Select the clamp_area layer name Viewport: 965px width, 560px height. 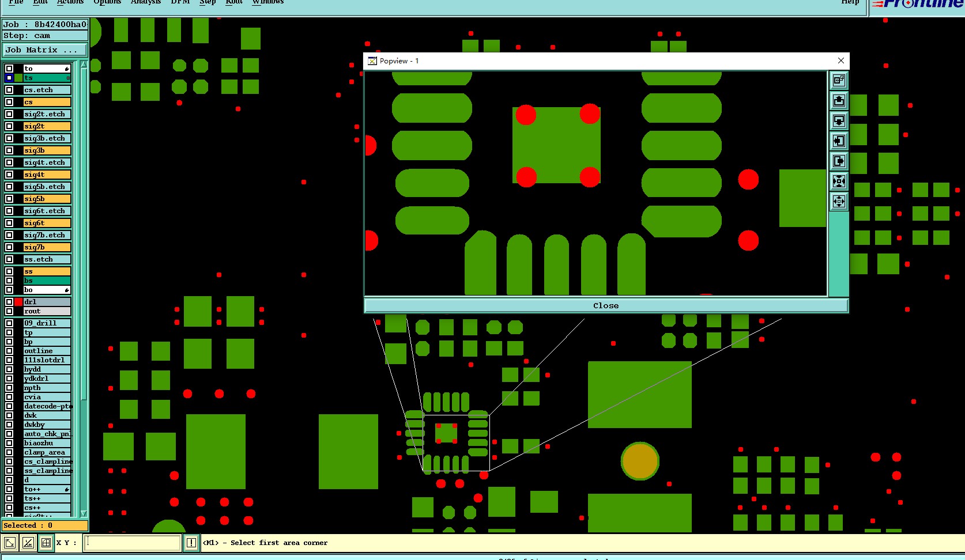point(47,452)
